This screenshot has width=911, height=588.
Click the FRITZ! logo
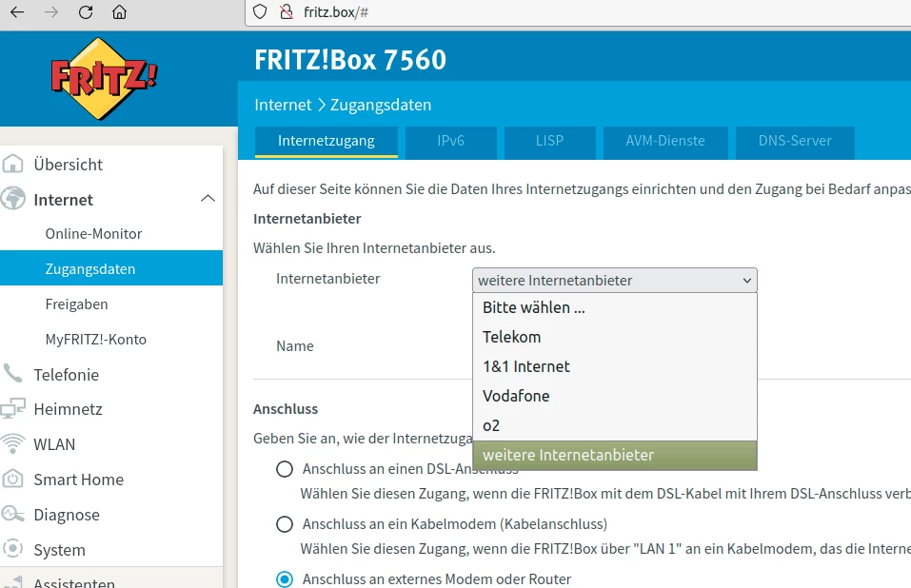pos(104,78)
